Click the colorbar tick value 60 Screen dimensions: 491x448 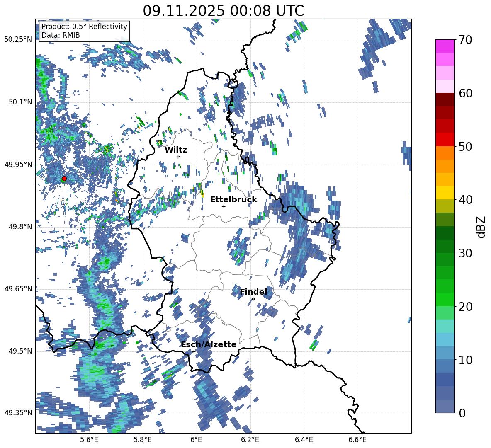(x=465, y=93)
